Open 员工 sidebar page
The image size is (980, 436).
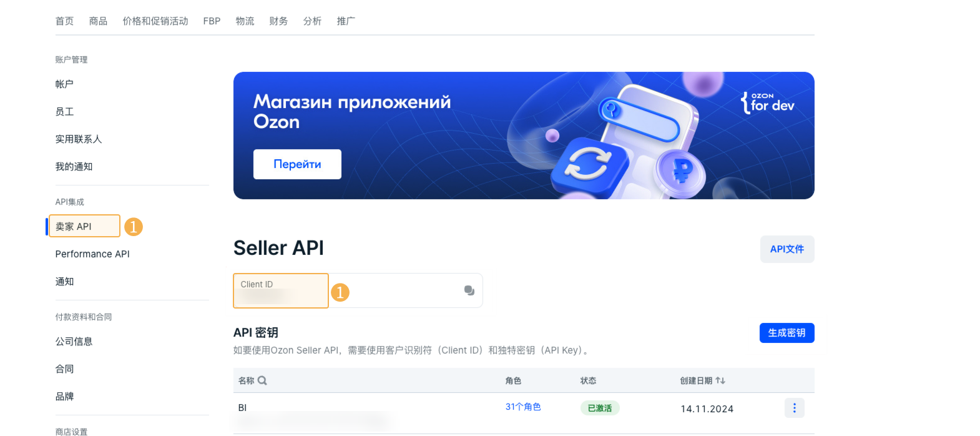point(64,112)
